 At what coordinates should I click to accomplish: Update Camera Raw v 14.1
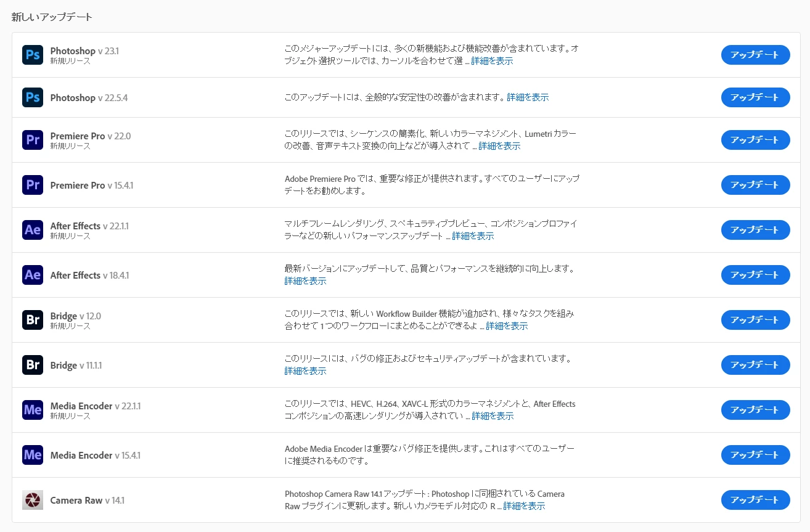[x=755, y=500]
